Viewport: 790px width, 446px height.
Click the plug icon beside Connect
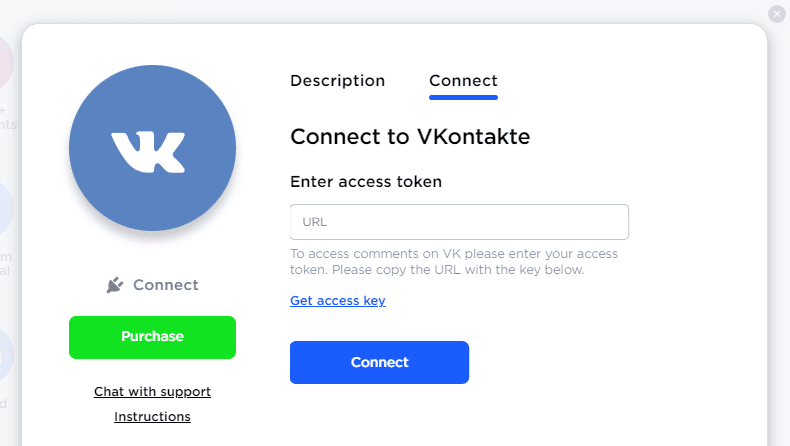[115, 285]
